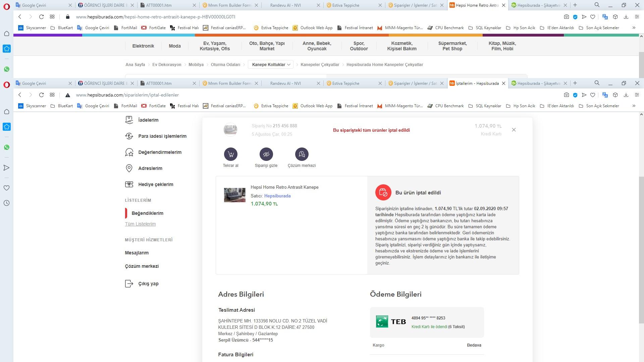Viewport: 644px width, 362px height.
Task: Reload page in lower window
Action: pos(41,95)
